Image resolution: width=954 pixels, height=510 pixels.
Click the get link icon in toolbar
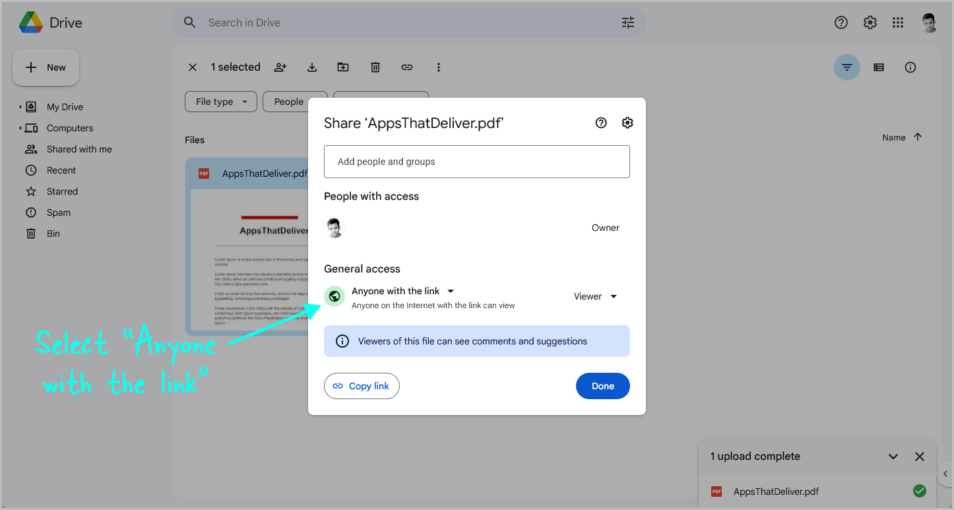pos(407,68)
